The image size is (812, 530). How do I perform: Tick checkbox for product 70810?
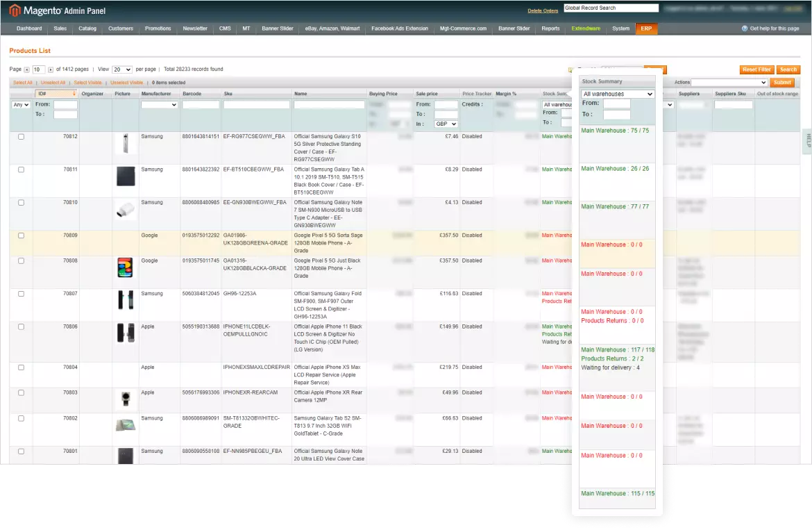(x=22, y=203)
